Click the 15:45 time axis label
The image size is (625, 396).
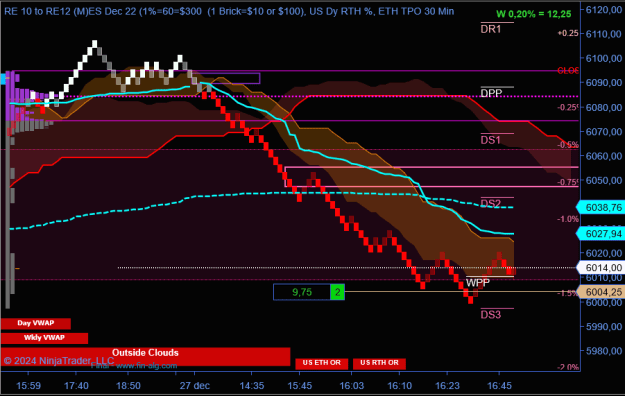(299, 386)
